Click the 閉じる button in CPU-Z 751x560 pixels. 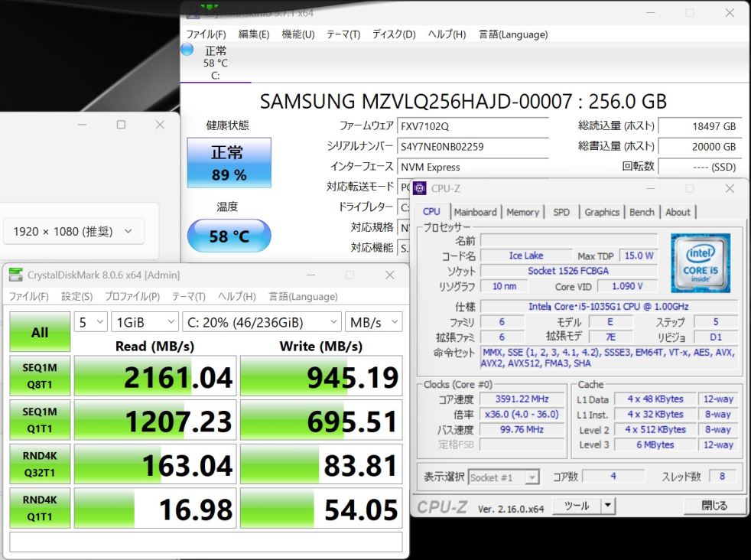714,506
